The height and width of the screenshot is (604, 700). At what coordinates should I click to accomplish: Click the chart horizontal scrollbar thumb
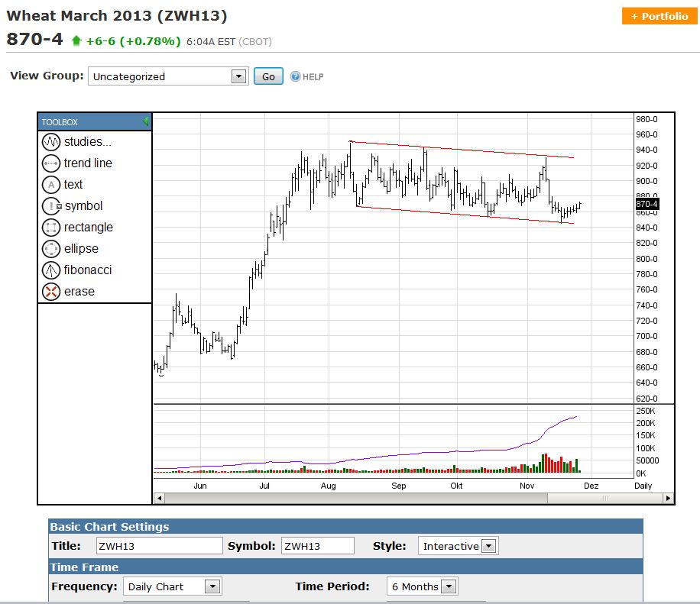605,498
